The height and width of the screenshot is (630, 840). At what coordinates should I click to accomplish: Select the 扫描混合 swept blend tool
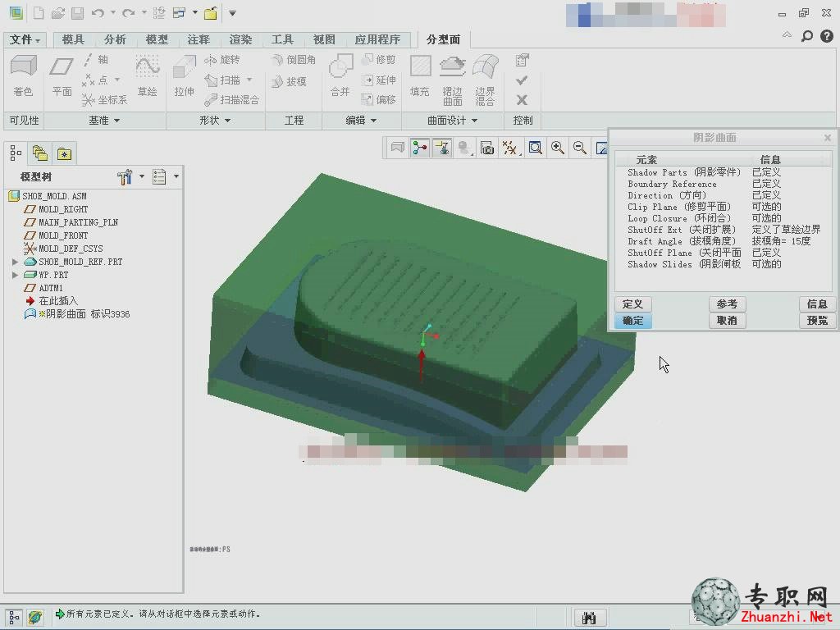pyautogui.click(x=232, y=99)
